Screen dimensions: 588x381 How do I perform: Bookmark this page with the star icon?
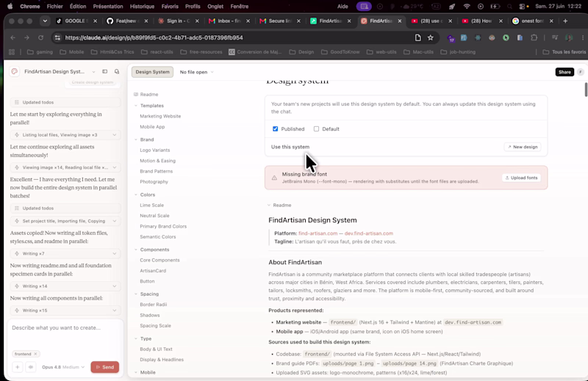click(431, 37)
